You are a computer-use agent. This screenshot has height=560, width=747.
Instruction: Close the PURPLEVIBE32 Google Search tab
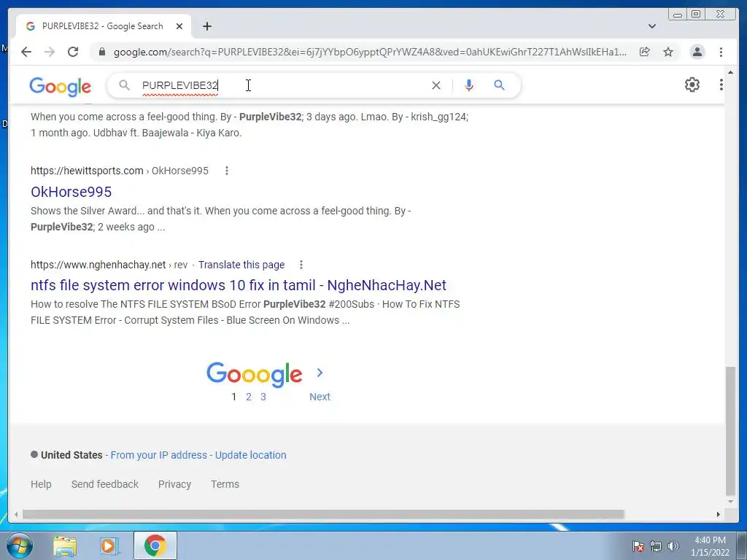pyautogui.click(x=179, y=26)
